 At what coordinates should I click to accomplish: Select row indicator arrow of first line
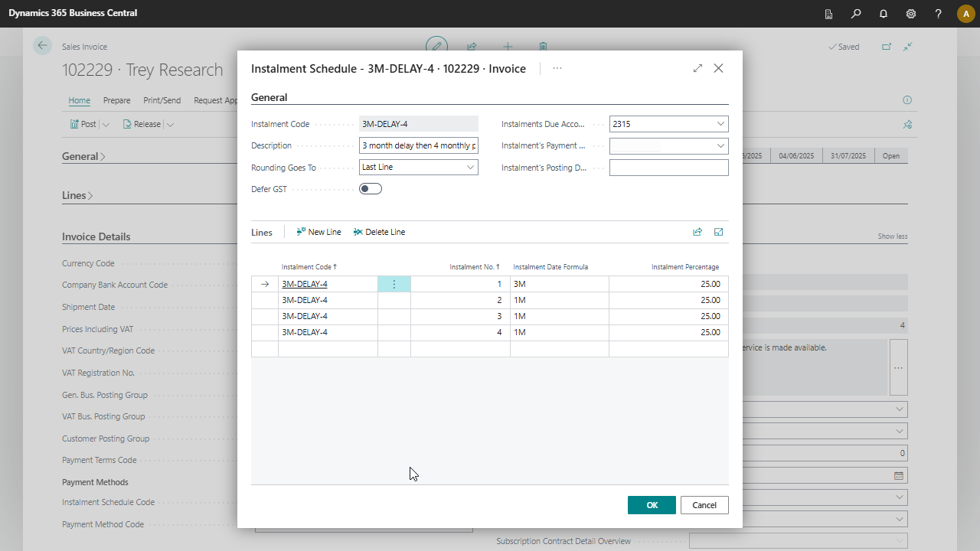[265, 284]
